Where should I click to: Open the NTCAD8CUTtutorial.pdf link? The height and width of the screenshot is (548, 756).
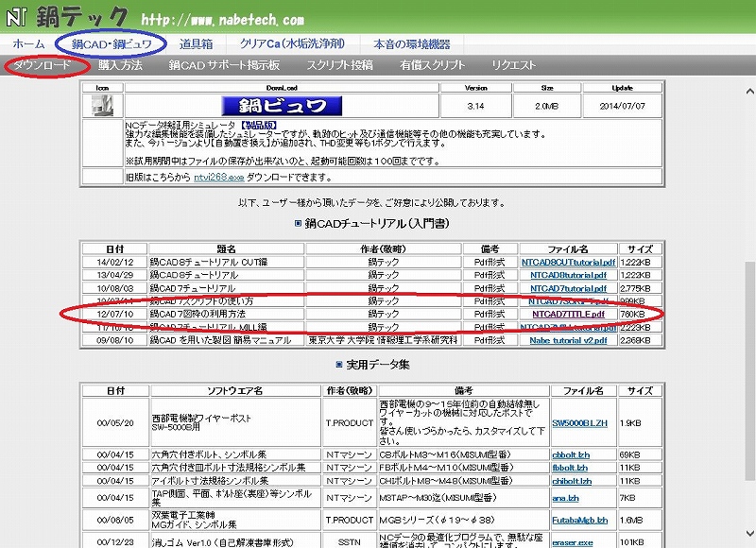[x=569, y=263]
